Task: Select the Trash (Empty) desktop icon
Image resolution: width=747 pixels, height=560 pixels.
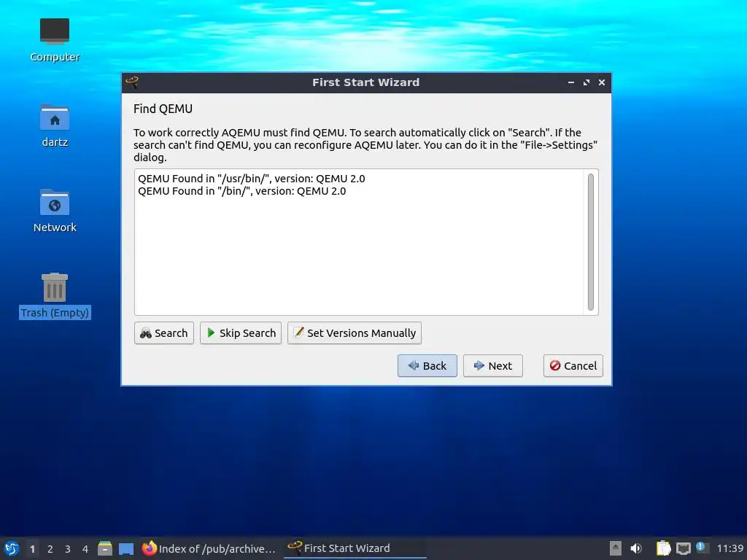Action: pos(55,295)
